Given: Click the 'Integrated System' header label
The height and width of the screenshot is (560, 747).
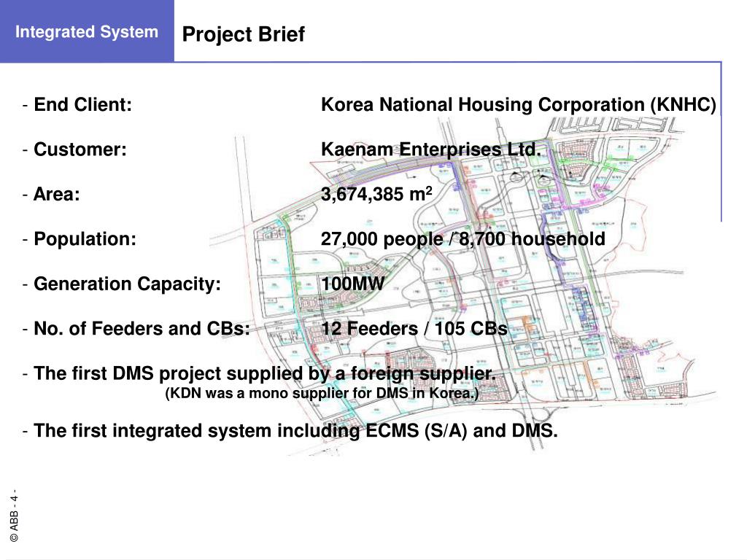Looking at the screenshot, I should [x=86, y=32].
